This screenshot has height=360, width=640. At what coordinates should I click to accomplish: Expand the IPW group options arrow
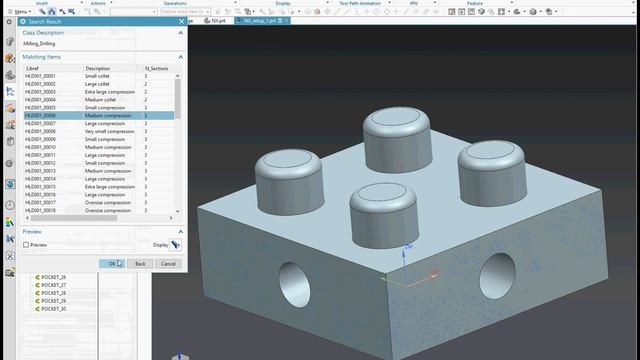[x=435, y=3]
